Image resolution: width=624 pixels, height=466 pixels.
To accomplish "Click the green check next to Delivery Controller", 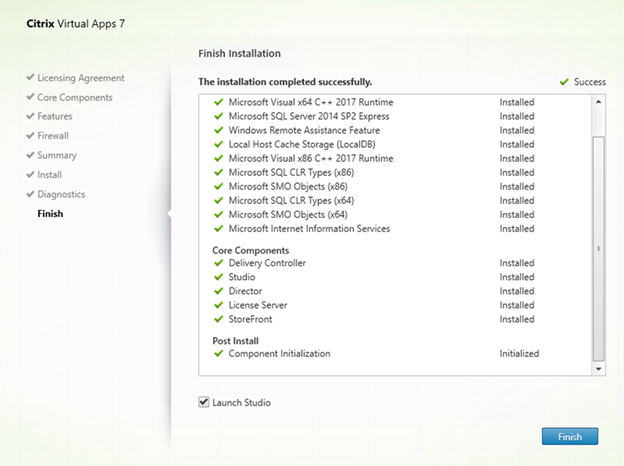I will coord(219,263).
